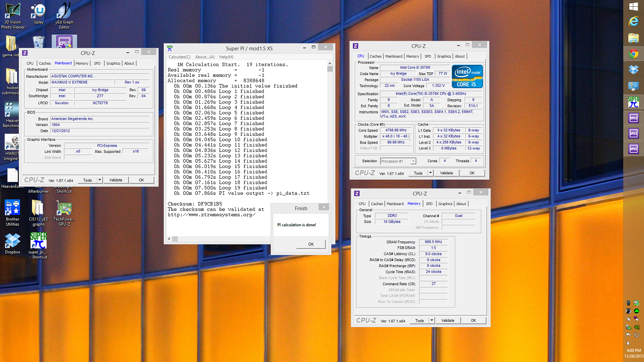This screenshot has height=362, width=644.
Task: Click the network icon in the system tray
Action: [x=637, y=335]
